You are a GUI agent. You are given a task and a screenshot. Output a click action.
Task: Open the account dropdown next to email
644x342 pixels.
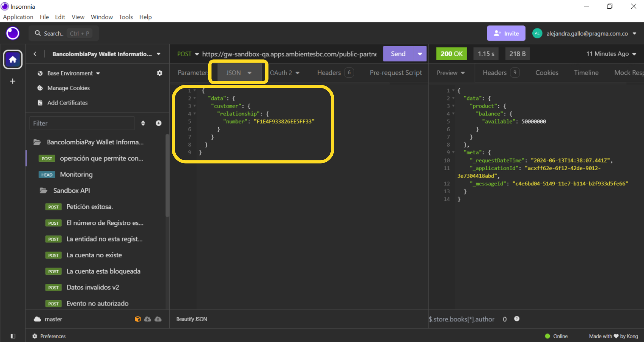click(635, 33)
